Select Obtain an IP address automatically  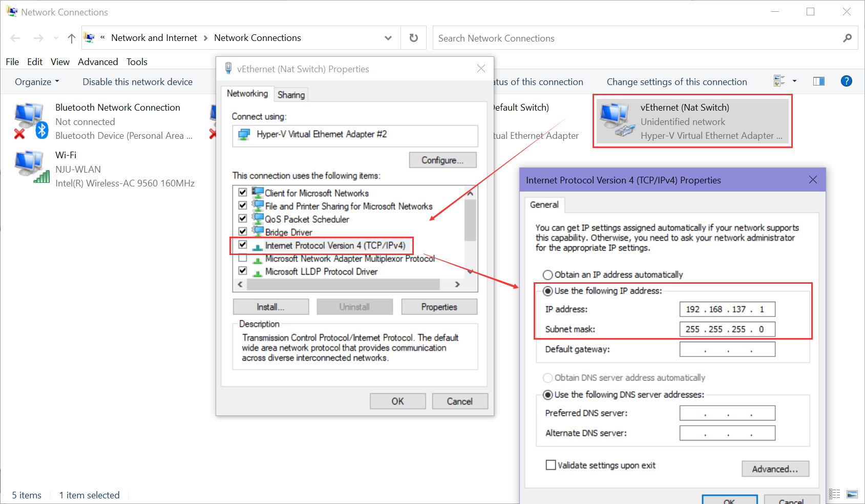click(x=547, y=275)
